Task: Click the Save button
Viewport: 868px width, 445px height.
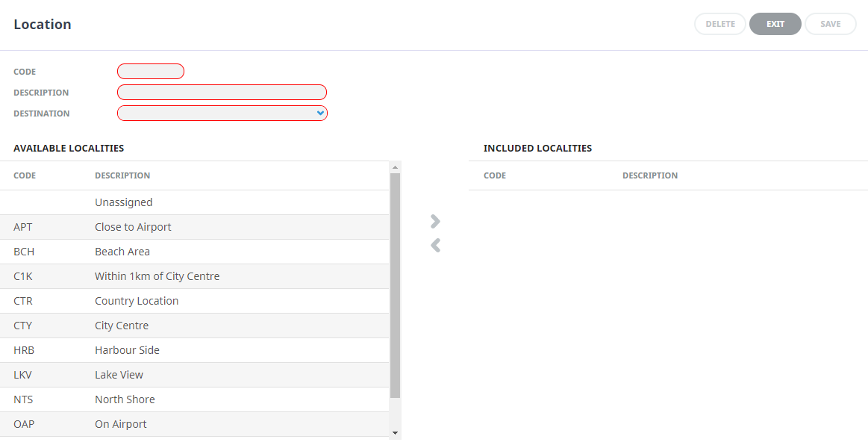Action: point(831,24)
